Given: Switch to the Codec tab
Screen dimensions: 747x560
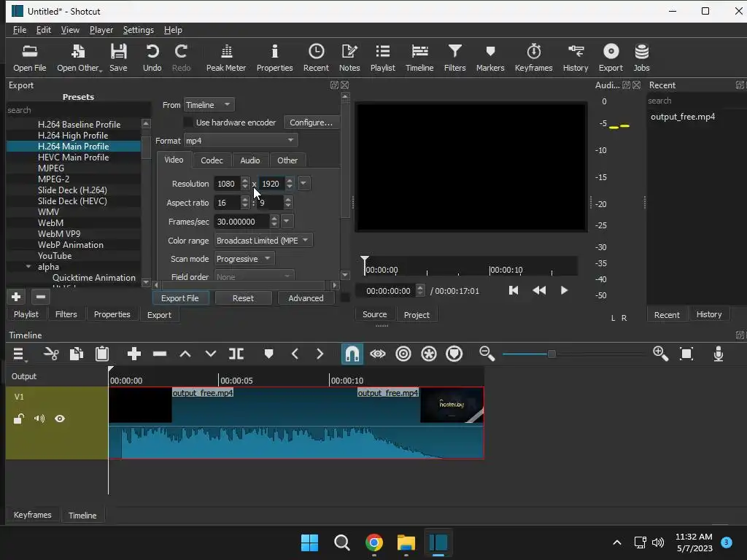Looking at the screenshot, I should point(212,160).
